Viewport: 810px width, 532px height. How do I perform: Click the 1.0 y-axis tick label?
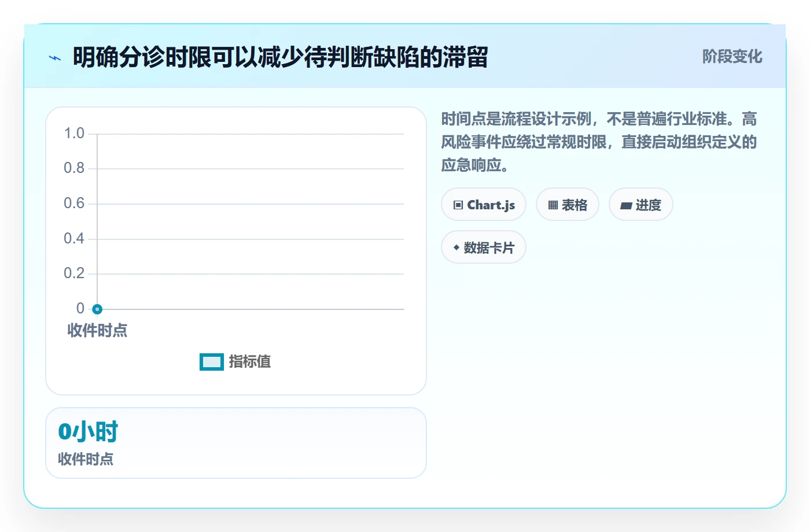tap(74, 134)
